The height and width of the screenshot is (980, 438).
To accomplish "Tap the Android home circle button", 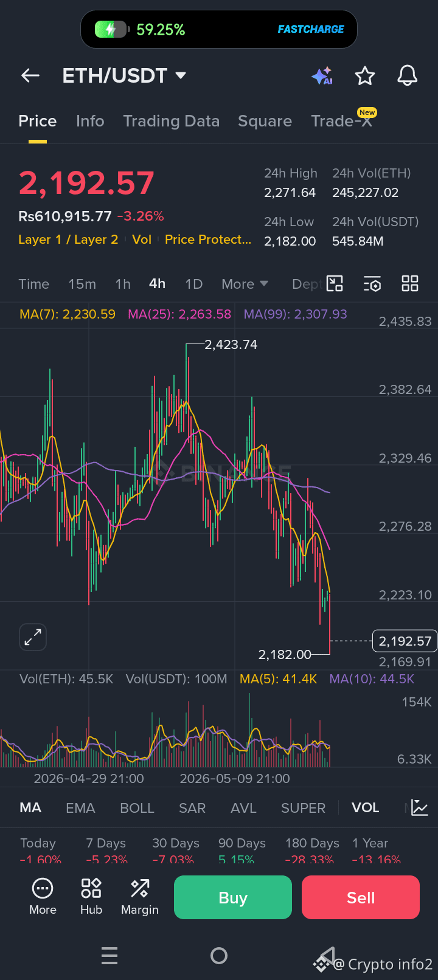I will [219, 956].
